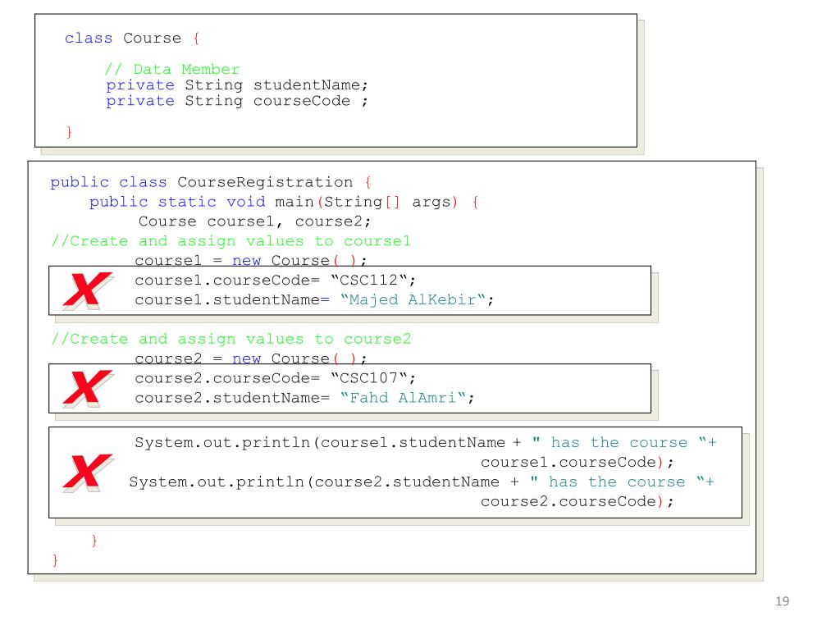The height and width of the screenshot is (630, 840).
Task: Click the "CSC107" string literal
Action: [x=369, y=377]
